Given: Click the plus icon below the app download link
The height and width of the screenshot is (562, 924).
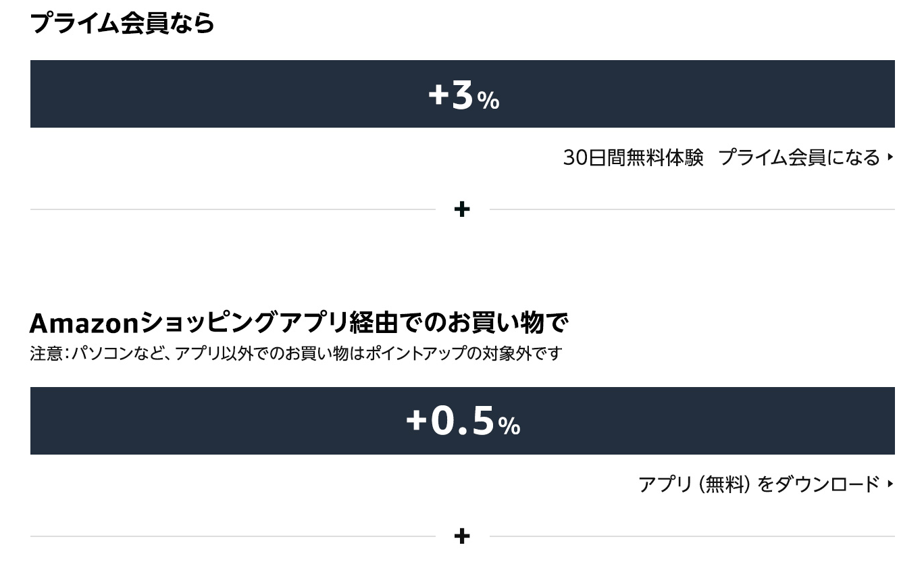Looking at the screenshot, I should coord(462,536).
